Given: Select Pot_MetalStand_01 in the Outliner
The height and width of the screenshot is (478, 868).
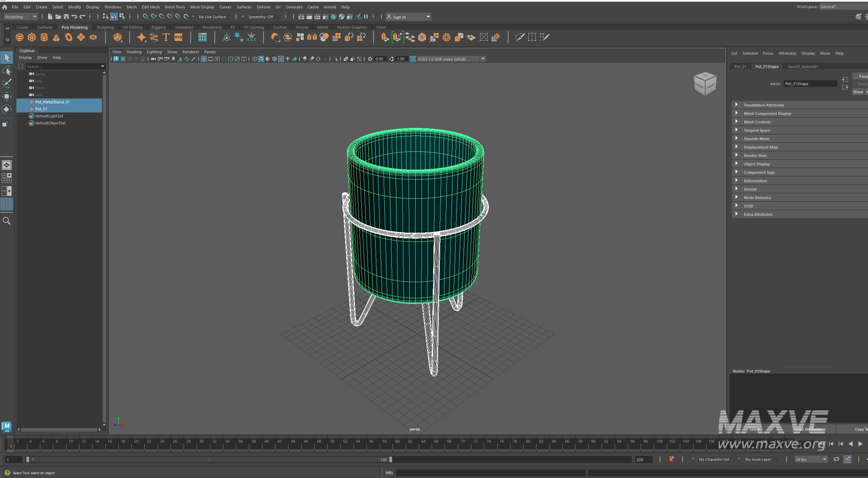Looking at the screenshot, I should pyautogui.click(x=53, y=102).
